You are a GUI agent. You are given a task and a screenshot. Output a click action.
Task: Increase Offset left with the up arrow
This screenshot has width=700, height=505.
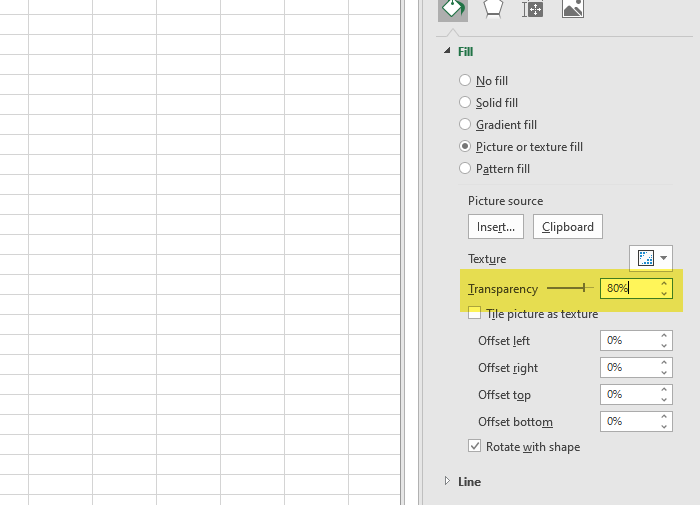click(664, 335)
